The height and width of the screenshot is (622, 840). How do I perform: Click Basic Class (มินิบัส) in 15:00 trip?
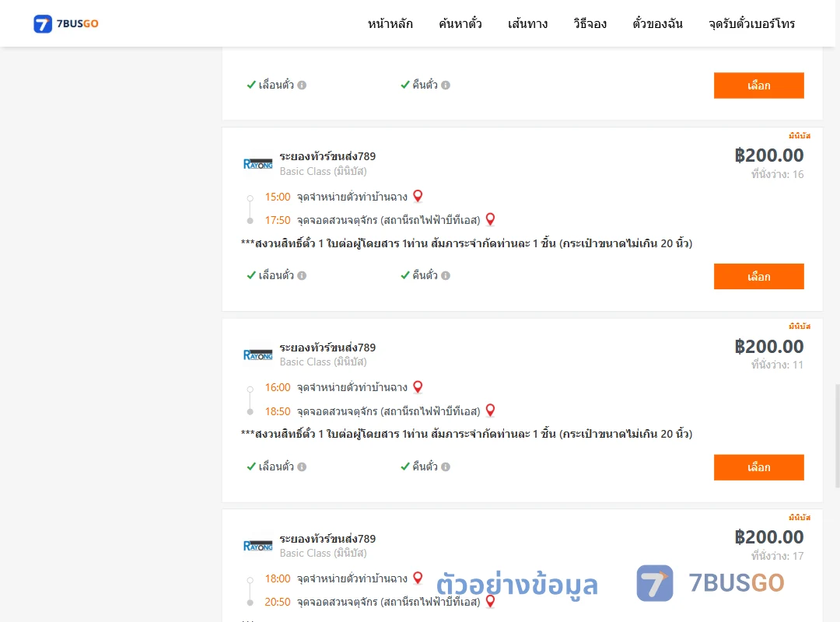coord(323,171)
